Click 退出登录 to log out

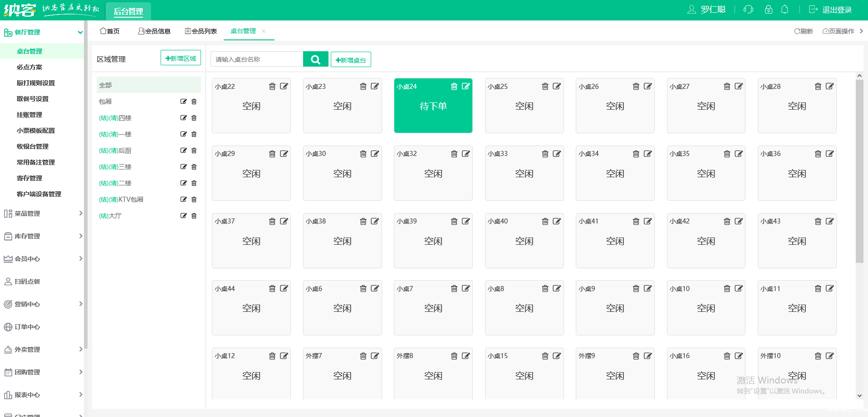[830, 10]
